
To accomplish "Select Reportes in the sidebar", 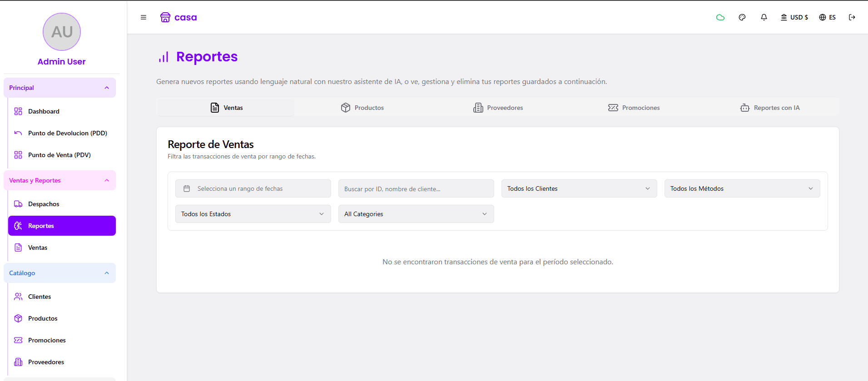I will click(x=62, y=226).
